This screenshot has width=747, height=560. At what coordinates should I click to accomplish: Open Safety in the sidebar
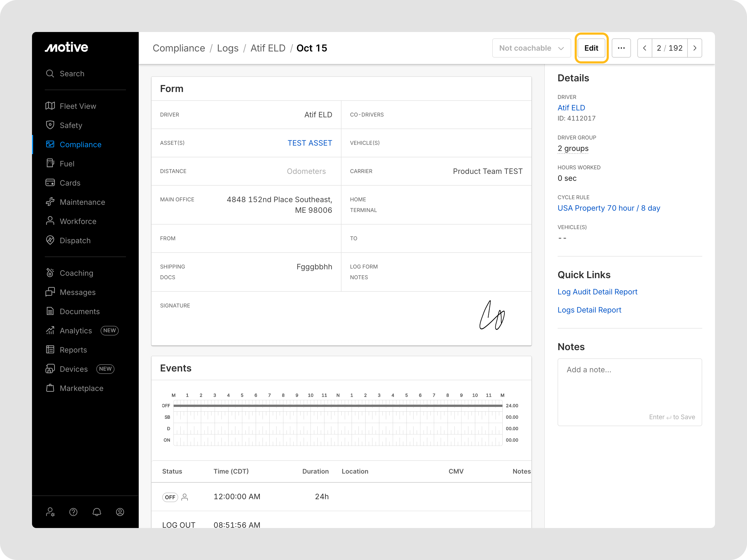click(x=71, y=125)
